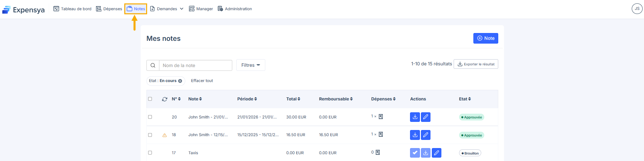Open the Administration section
The image size is (644, 161).
[235, 9]
